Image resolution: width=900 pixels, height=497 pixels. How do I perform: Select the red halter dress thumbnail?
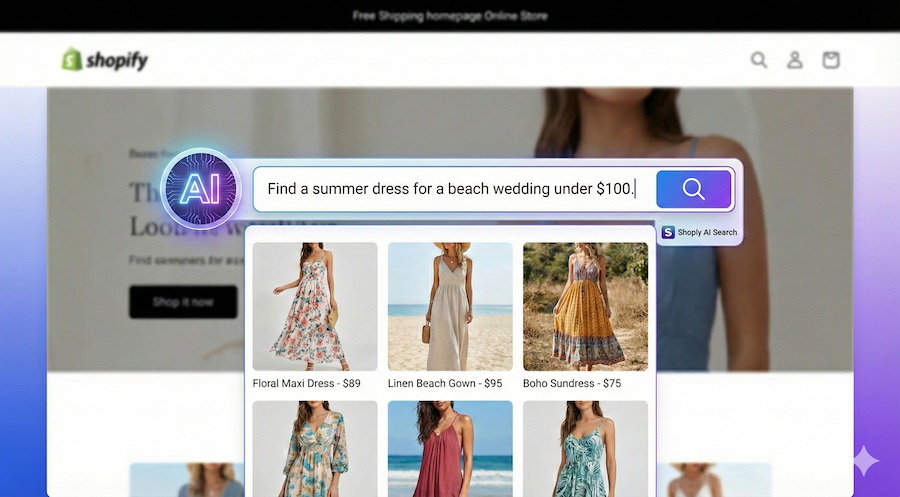(450, 448)
